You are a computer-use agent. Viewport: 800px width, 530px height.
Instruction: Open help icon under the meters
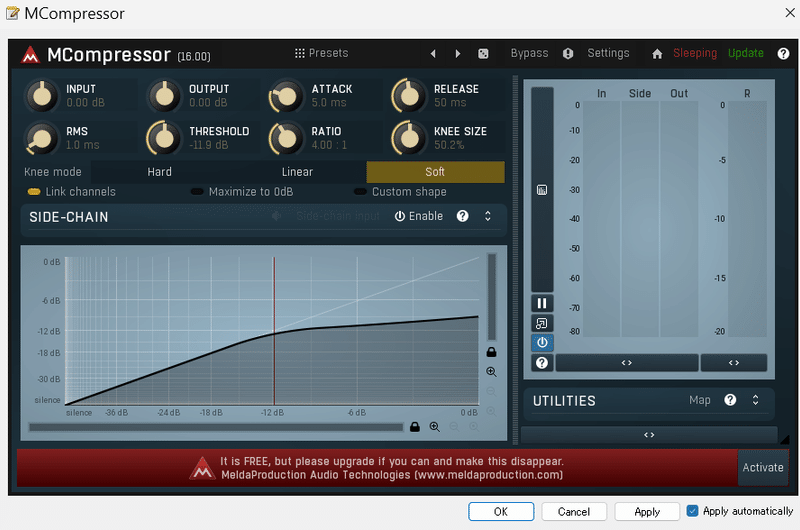click(x=542, y=363)
